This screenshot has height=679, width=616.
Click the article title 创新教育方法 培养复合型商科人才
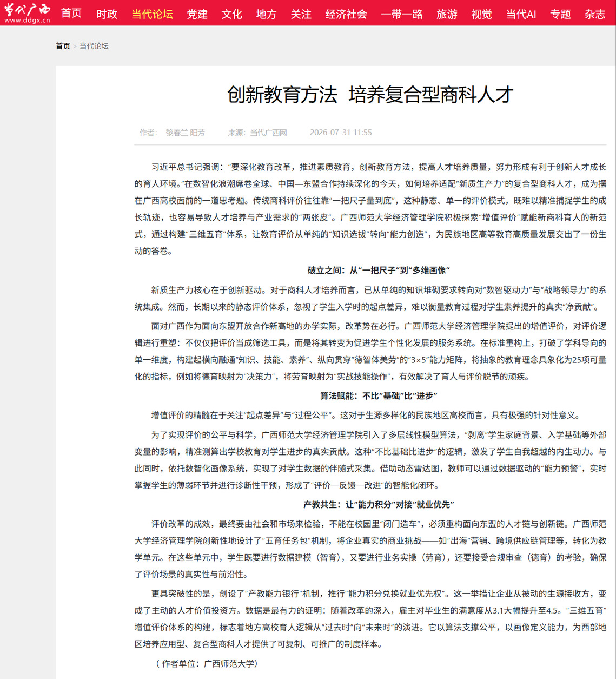click(x=370, y=95)
